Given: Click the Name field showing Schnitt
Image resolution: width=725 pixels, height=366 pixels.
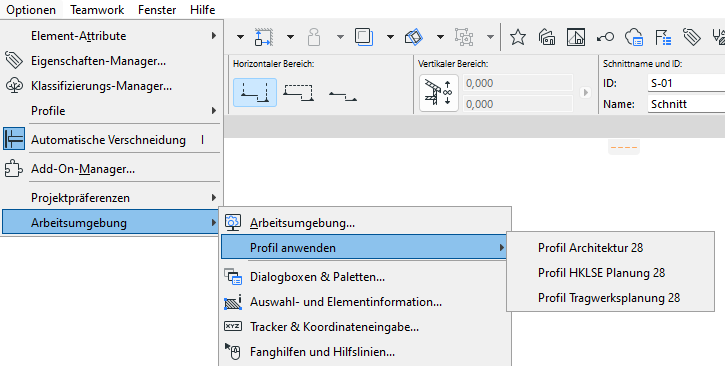Looking at the screenshot, I should pyautogui.click(x=686, y=104).
